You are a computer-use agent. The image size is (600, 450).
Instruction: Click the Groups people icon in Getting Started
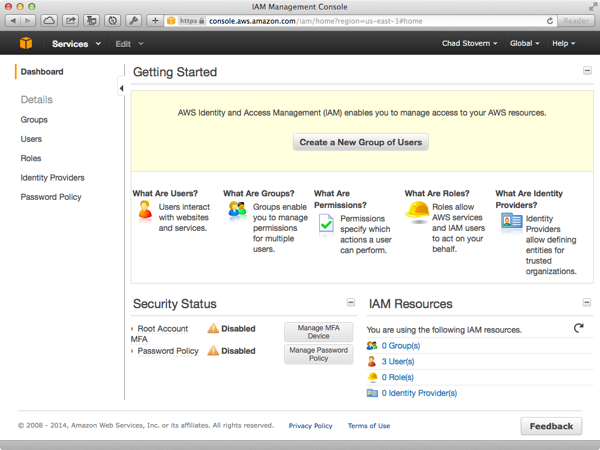(237, 210)
